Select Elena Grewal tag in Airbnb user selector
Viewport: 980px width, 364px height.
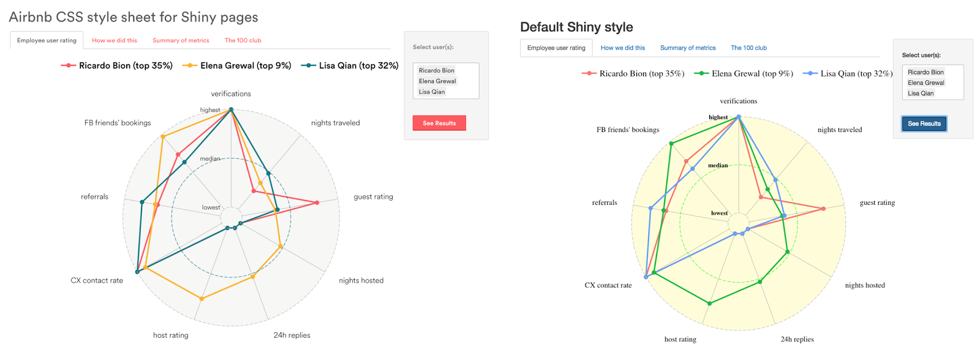tap(437, 81)
